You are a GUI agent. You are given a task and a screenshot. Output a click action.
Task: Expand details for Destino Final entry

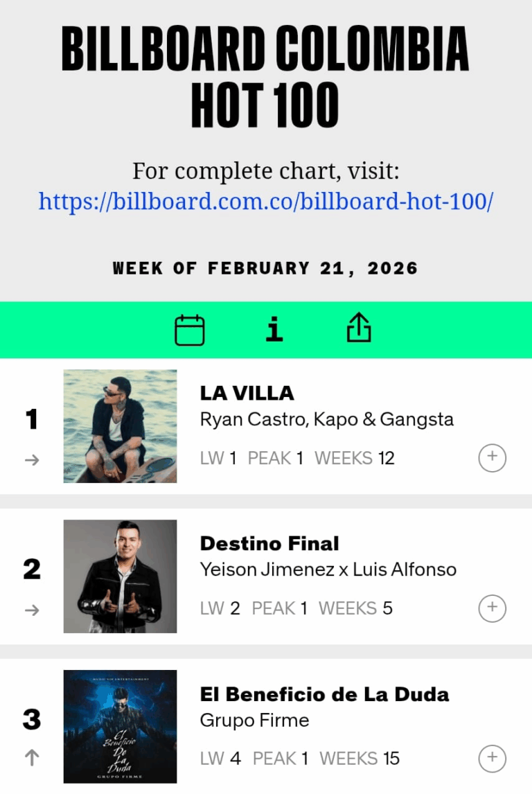pos(493,608)
